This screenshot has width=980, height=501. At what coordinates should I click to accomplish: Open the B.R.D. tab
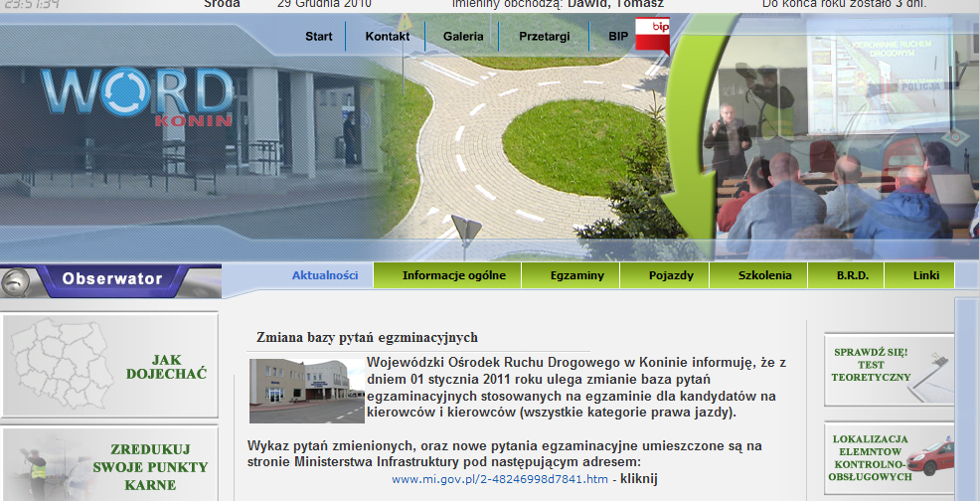coord(846,275)
